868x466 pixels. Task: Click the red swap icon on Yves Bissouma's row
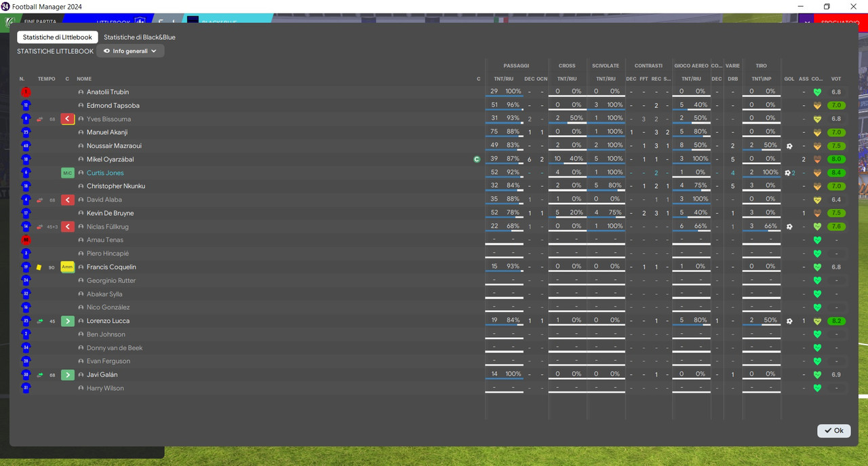39,119
